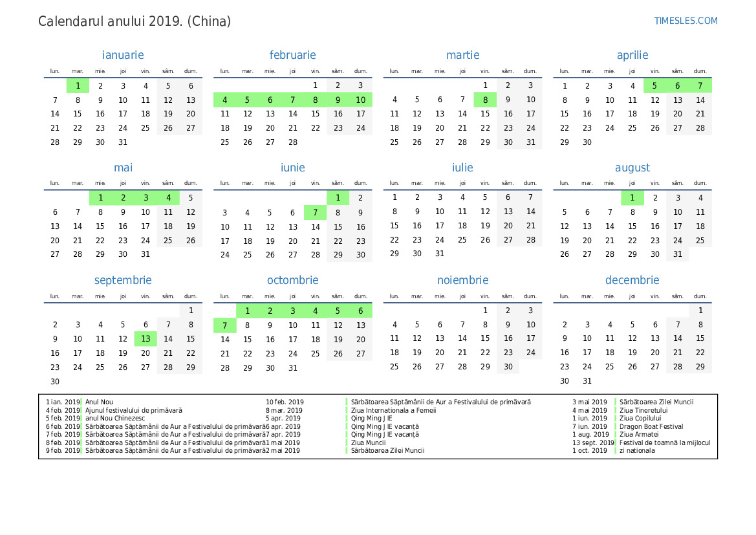The width and height of the screenshot is (756, 535).
Task: Click highlighted June 7 in iunie
Action: (315, 212)
